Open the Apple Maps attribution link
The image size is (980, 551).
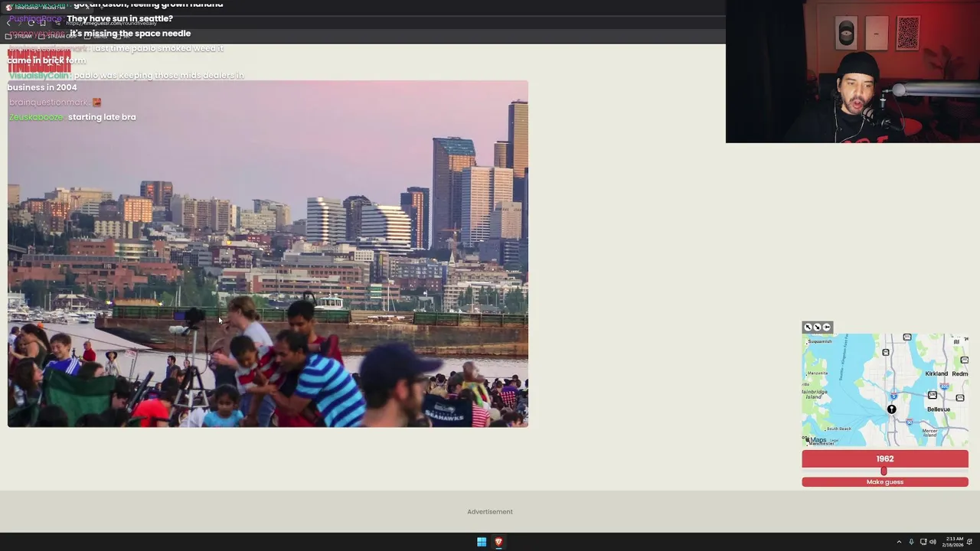[x=816, y=440]
